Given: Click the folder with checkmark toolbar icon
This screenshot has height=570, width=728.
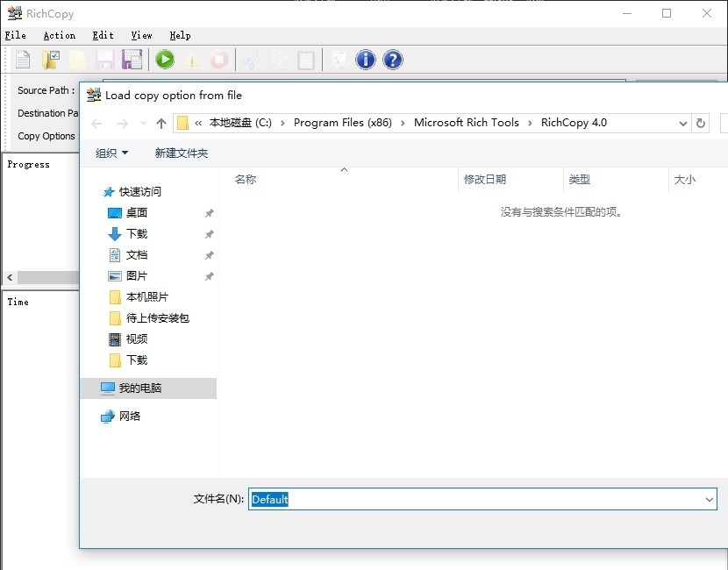Looking at the screenshot, I should click(x=51, y=60).
